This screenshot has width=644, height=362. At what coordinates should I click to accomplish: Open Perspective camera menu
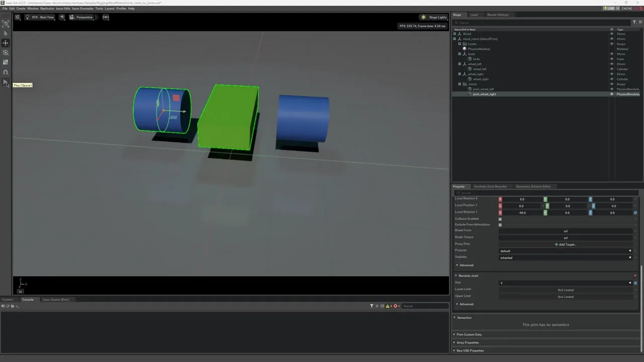tap(81, 17)
